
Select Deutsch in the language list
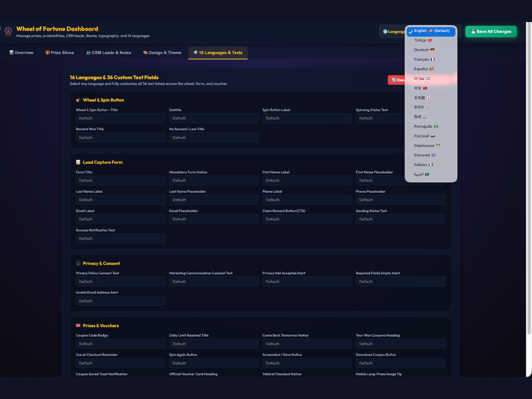click(x=431, y=50)
